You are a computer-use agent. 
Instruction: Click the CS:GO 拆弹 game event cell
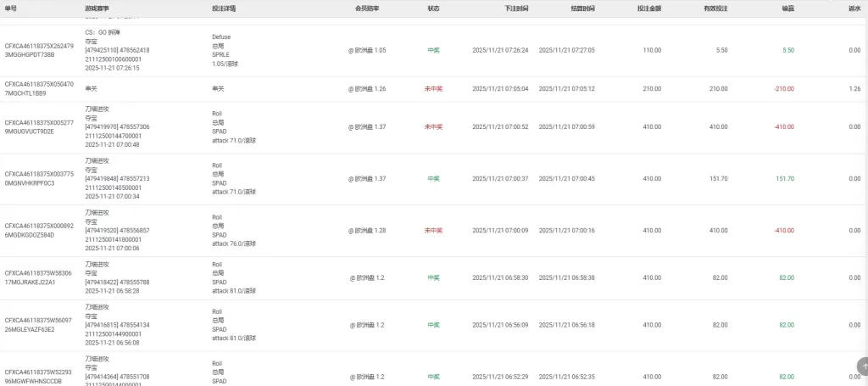104,31
